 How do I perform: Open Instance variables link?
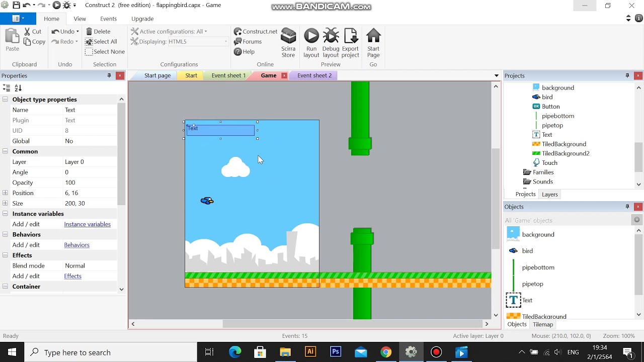click(87, 224)
